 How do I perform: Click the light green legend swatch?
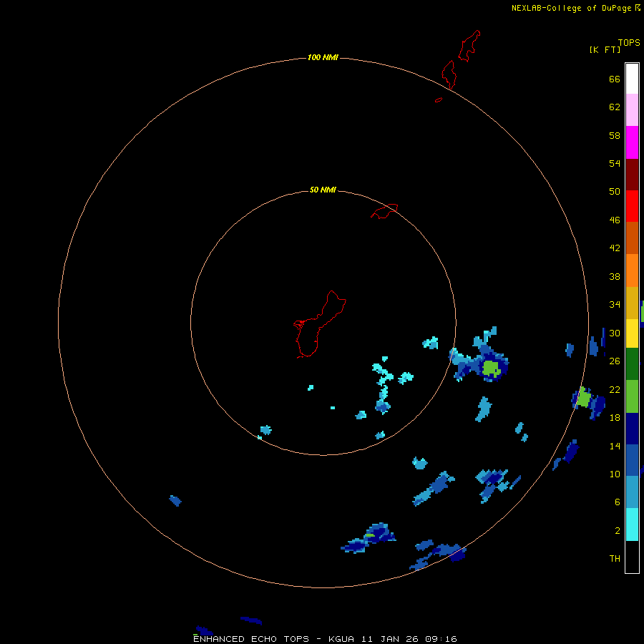[632, 396]
